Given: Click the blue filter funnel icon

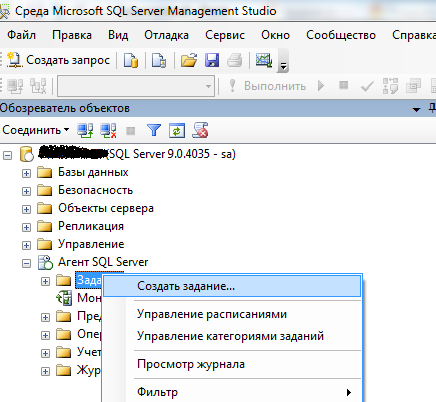Looking at the screenshot, I should pos(154,130).
